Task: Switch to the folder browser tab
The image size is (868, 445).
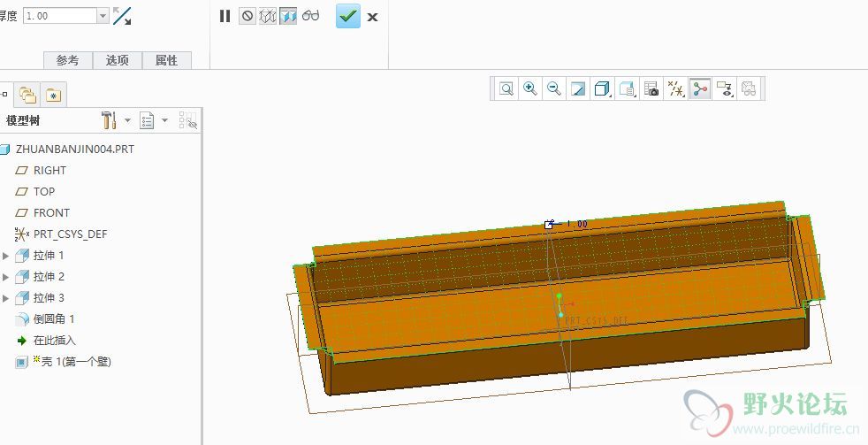Action: click(27, 96)
